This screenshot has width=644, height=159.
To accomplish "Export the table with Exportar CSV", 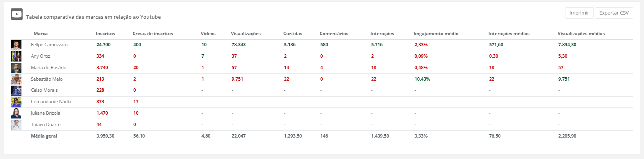I will 614,13.
